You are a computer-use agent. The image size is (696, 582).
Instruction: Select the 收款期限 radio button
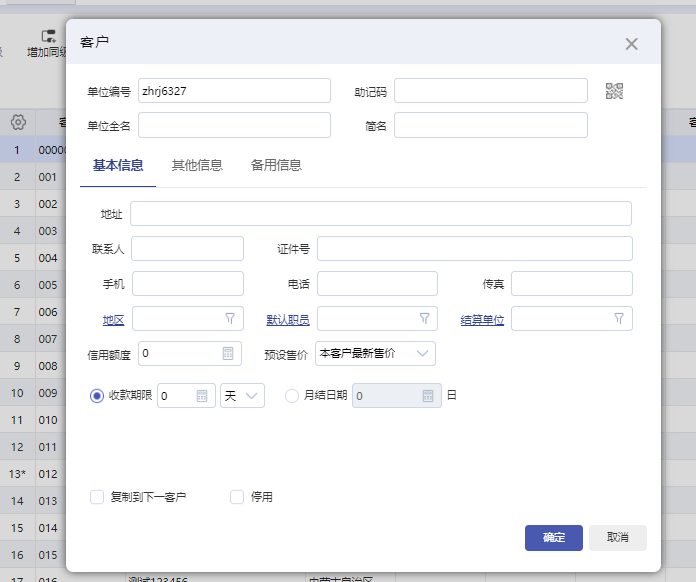click(97, 396)
